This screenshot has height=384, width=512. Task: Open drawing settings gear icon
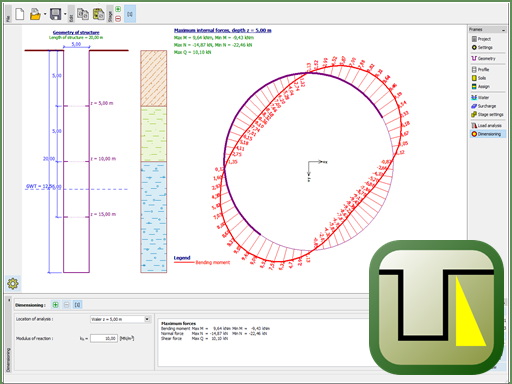click(x=13, y=284)
